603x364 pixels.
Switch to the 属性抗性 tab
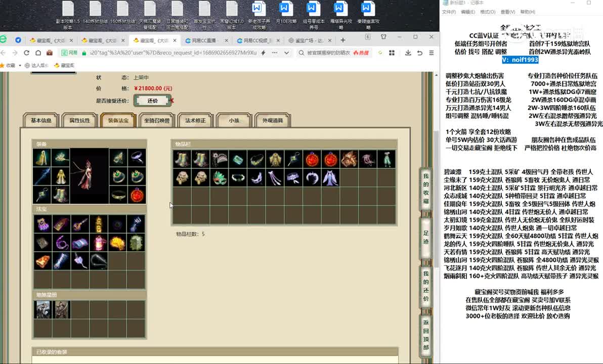(79, 120)
